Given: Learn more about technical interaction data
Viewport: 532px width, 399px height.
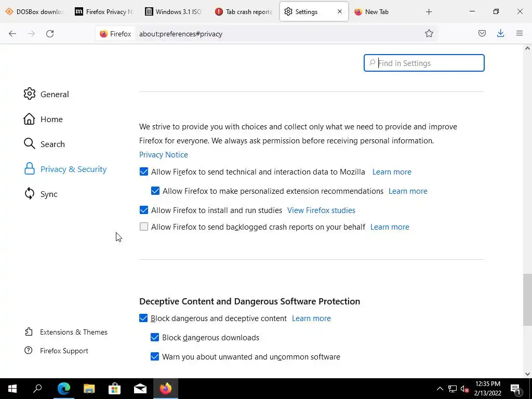Looking at the screenshot, I should [x=392, y=171].
